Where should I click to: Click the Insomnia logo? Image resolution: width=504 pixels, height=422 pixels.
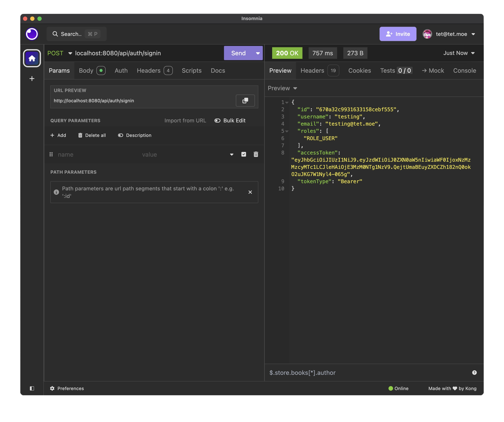point(32,34)
